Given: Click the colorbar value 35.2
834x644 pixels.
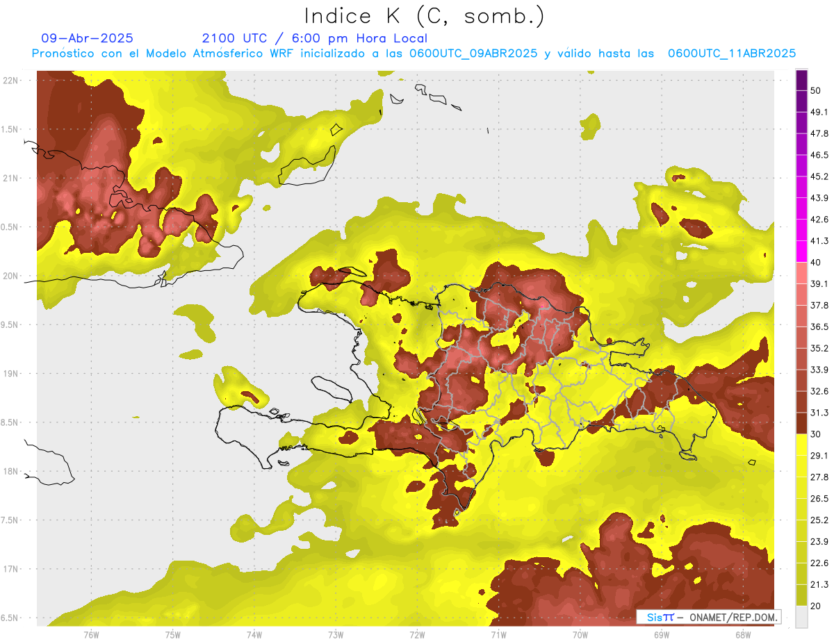Looking at the screenshot, I should pos(819,348).
